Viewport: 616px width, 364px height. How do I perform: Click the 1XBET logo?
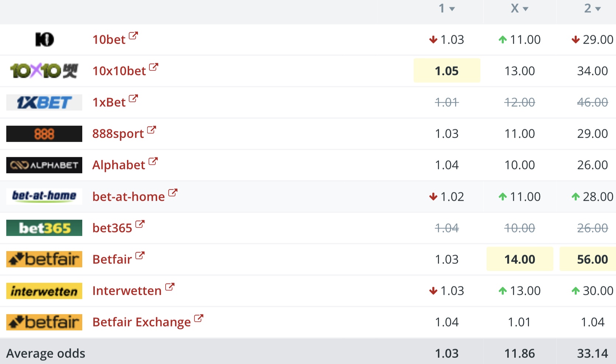(44, 102)
